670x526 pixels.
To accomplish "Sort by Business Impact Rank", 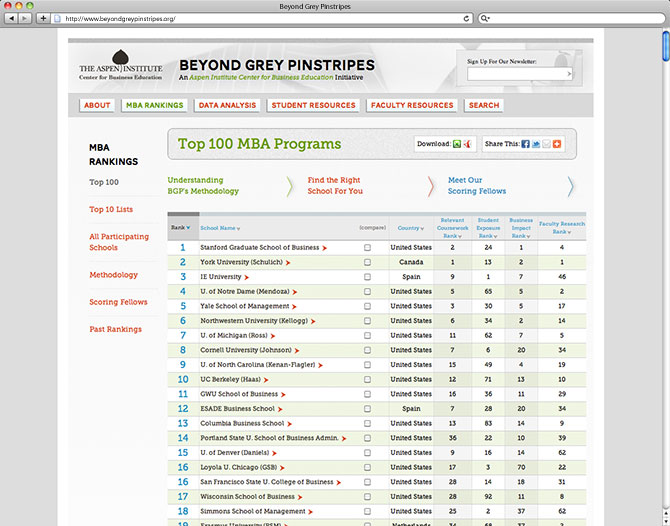I will click(521, 228).
